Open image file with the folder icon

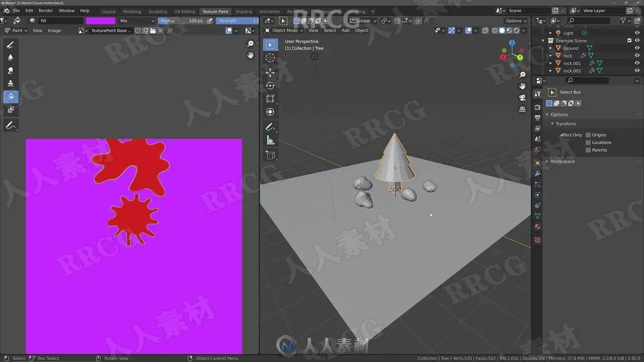coord(153,31)
